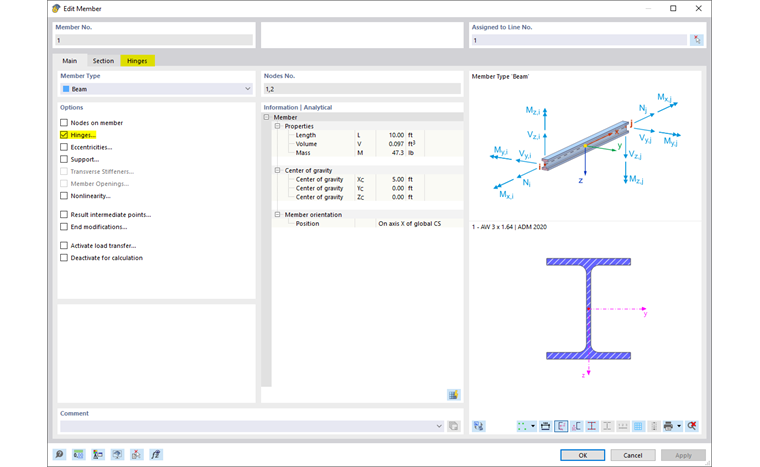The width and height of the screenshot is (760, 467).
Task: Click the grey numbered-line icon in preview toolbar
Action: pyautogui.click(x=623, y=426)
